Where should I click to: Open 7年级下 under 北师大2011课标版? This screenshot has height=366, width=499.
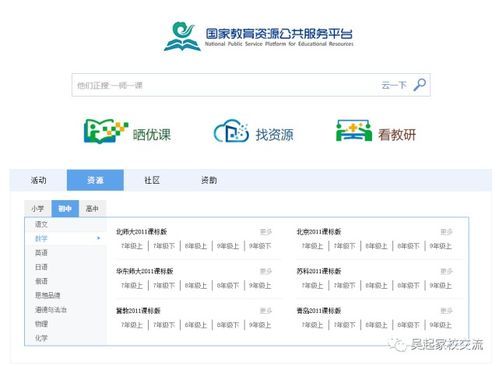point(164,246)
